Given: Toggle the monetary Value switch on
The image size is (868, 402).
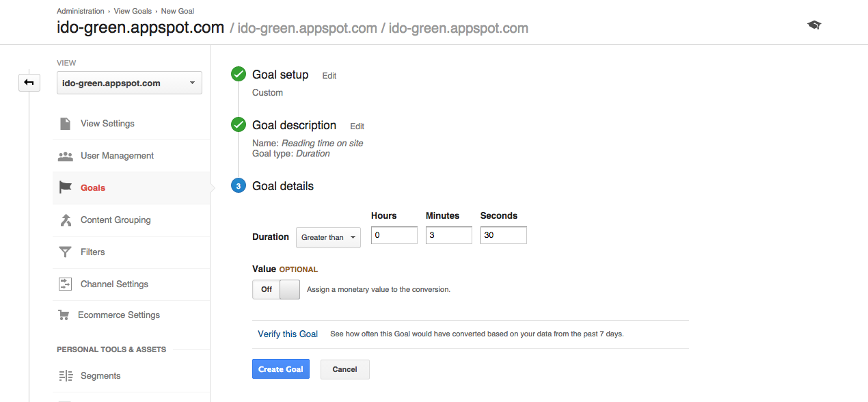Looking at the screenshot, I should tap(276, 289).
